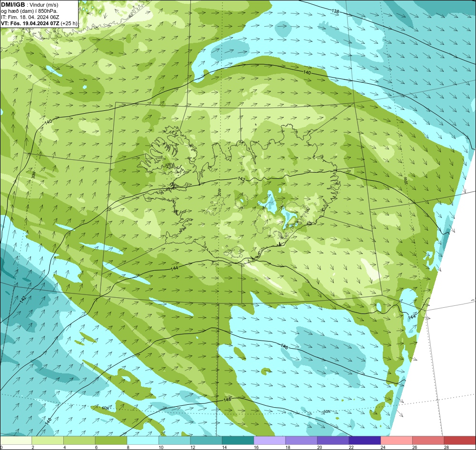Image resolution: width=476 pixels, height=450 pixels.
Task: Click the pale yellow 0–2 m/s legend swatch
Action: pyautogui.click(x=16, y=440)
